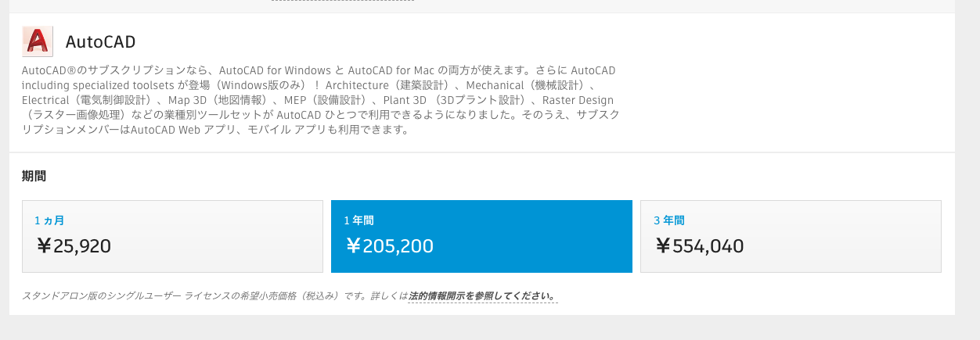
Task: Click the Raster Design toolset mention
Action: [578, 100]
